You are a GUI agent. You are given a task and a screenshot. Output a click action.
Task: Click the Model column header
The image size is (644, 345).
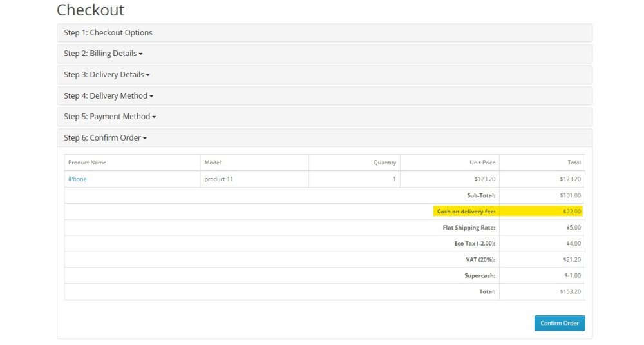(x=213, y=163)
